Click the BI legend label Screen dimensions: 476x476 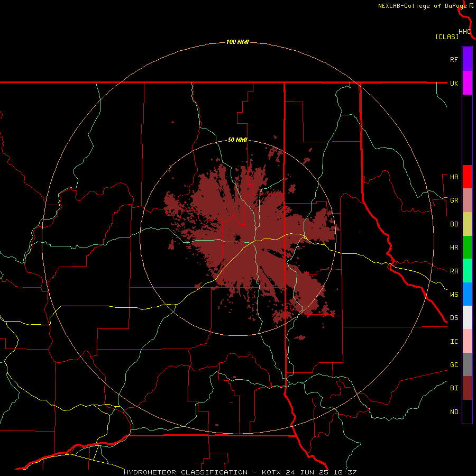(454, 388)
